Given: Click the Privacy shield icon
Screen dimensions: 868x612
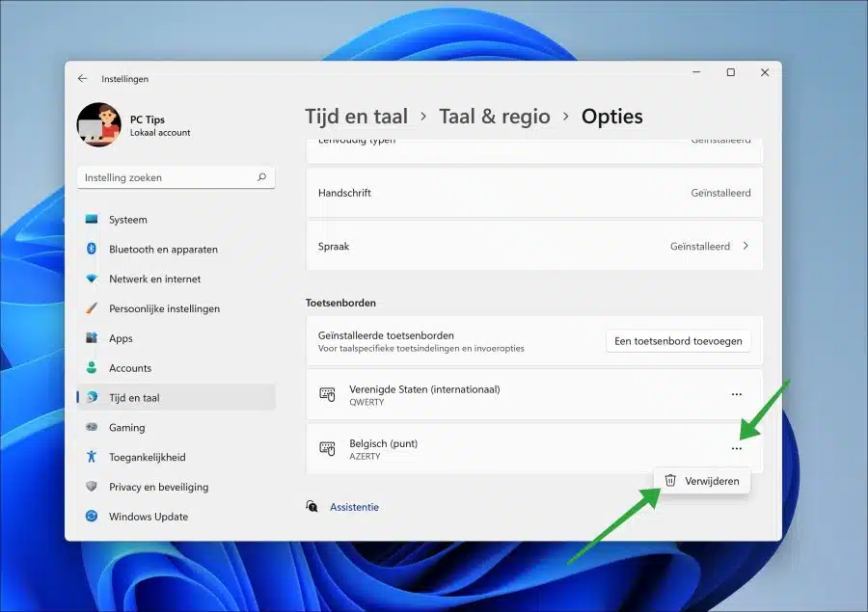Looking at the screenshot, I should 92,487.
